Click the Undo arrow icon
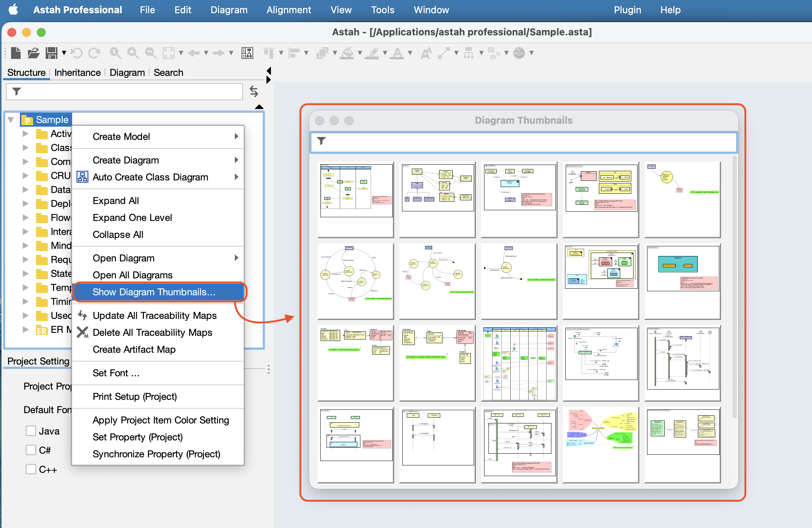This screenshot has width=812, height=528. pyautogui.click(x=77, y=53)
